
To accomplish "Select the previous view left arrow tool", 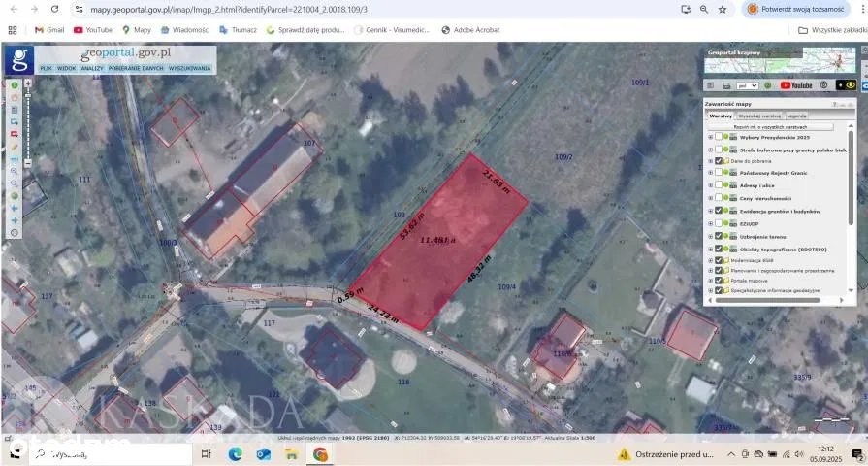I will click(15, 208).
